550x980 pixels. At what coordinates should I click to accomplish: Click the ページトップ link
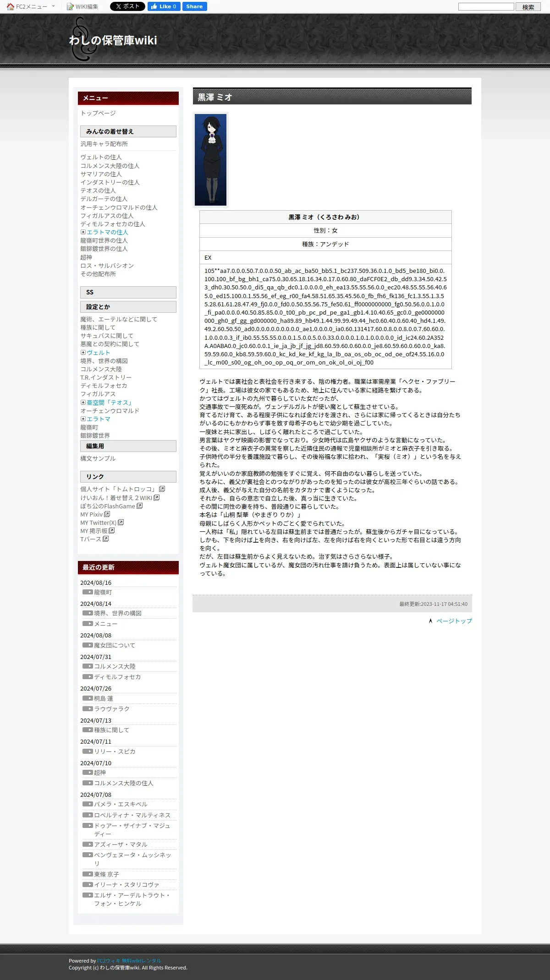click(454, 621)
